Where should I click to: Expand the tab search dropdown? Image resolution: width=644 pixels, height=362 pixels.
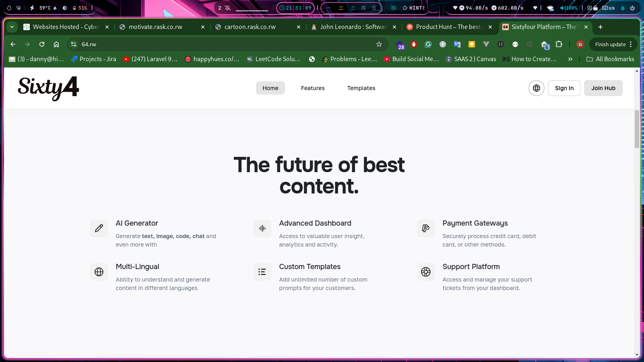point(12,27)
